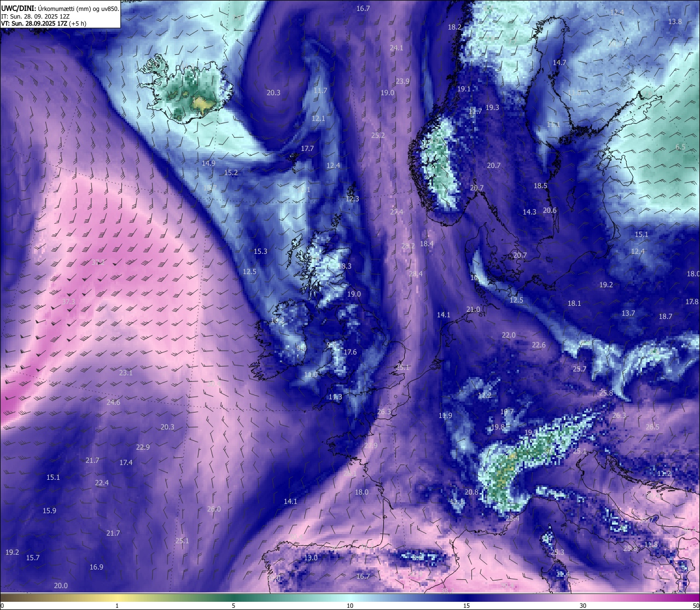Click the '37.3' value label
Image resolution: width=700 pixels, height=610 pixels.
(x=68, y=301)
